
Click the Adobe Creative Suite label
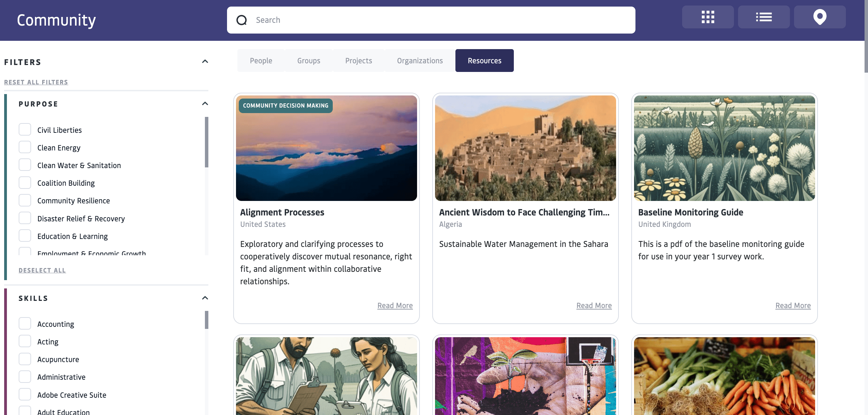pyautogui.click(x=72, y=395)
